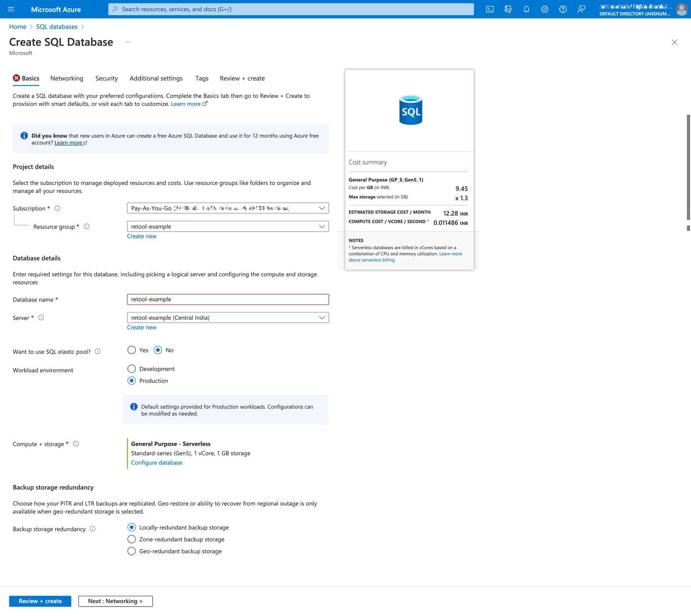Open the notifications bell
691x616 pixels.
click(526, 9)
